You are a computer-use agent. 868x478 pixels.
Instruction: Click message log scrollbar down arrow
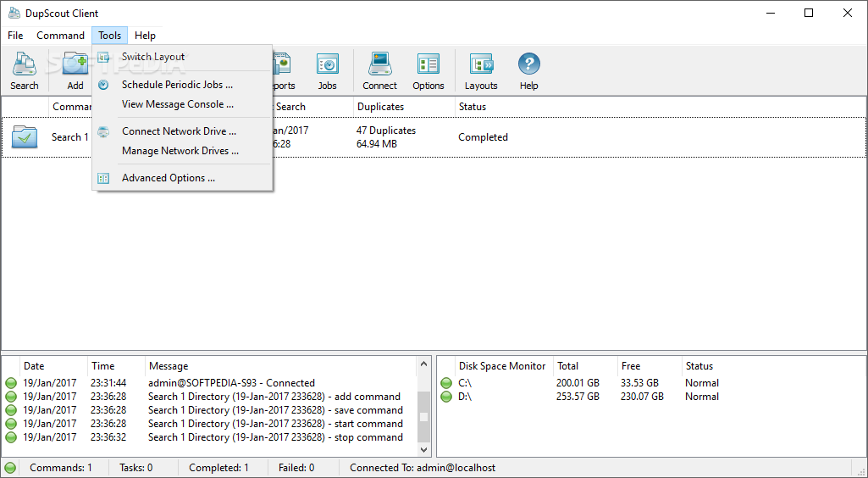[423, 450]
